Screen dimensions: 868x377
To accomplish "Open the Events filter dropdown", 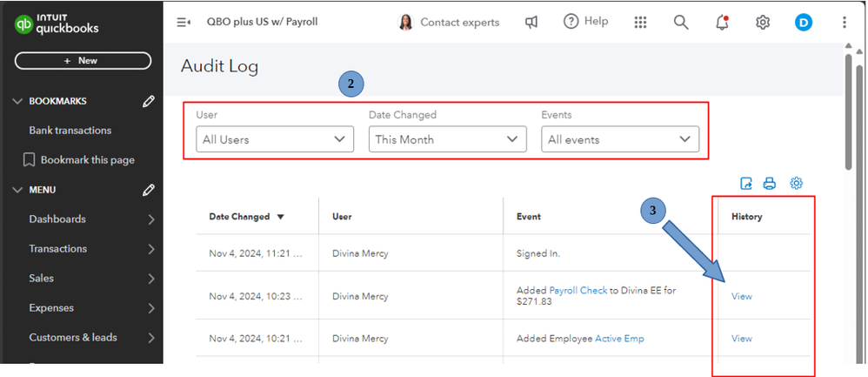I will [619, 139].
